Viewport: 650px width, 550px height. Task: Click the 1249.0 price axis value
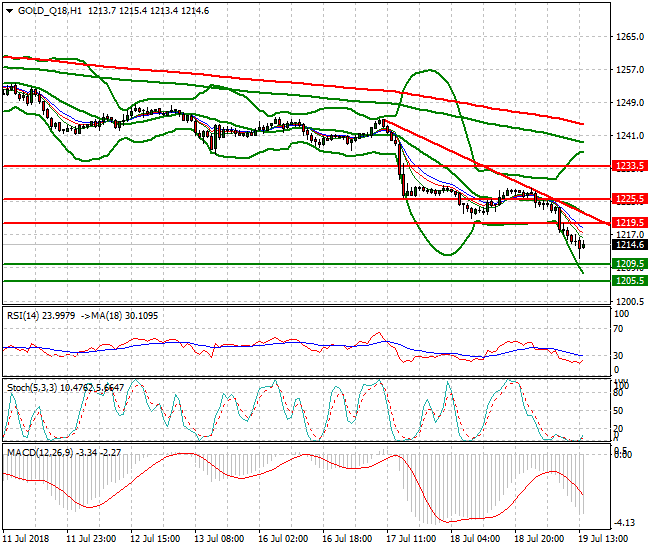coord(630,102)
